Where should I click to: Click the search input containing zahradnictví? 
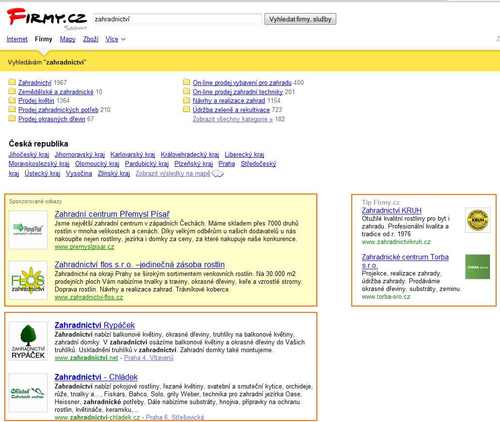(177, 19)
